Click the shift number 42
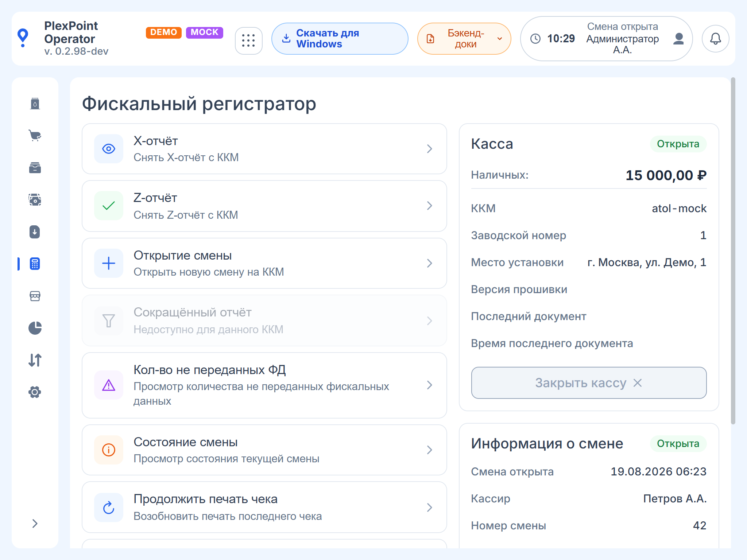 [700, 526]
